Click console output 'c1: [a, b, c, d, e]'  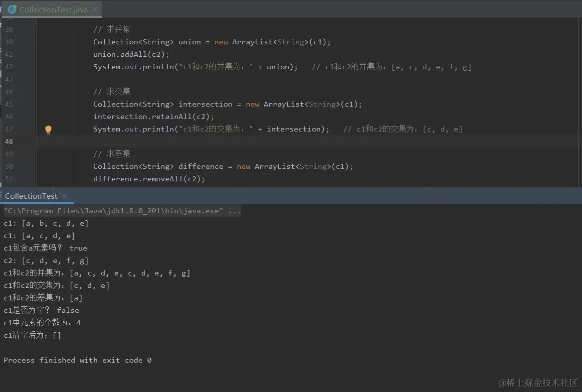coord(46,224)
